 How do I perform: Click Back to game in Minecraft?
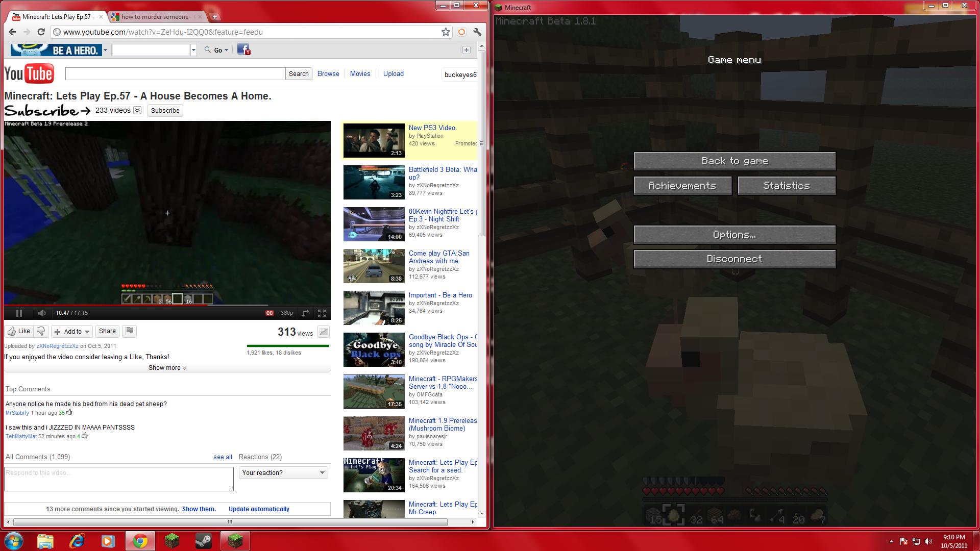[734, 161]
